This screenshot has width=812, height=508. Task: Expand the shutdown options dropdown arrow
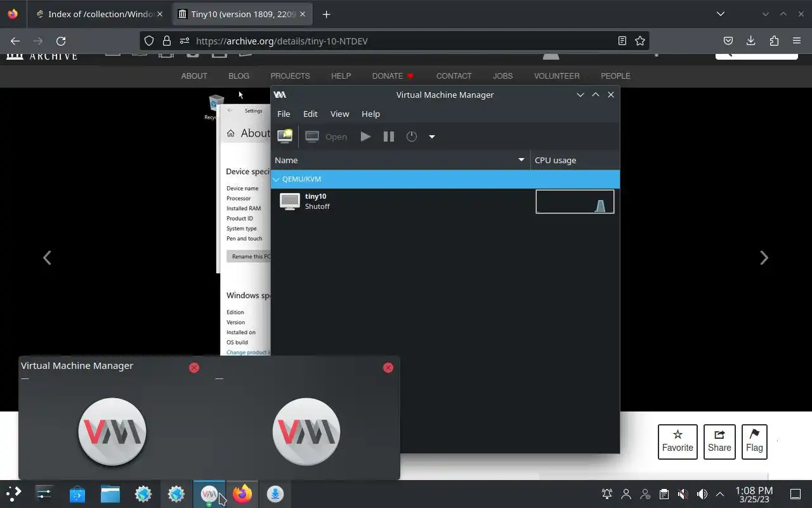tap(432, 137)
